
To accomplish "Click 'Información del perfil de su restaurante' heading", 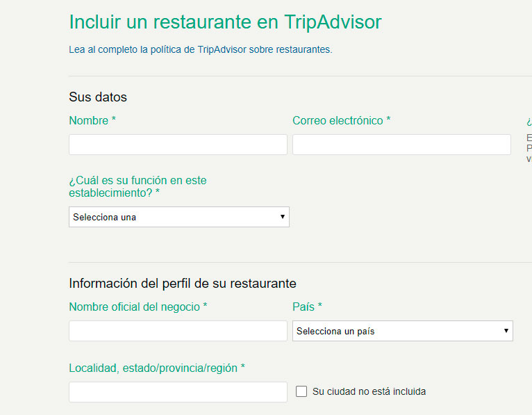I will tap(183, 284).
